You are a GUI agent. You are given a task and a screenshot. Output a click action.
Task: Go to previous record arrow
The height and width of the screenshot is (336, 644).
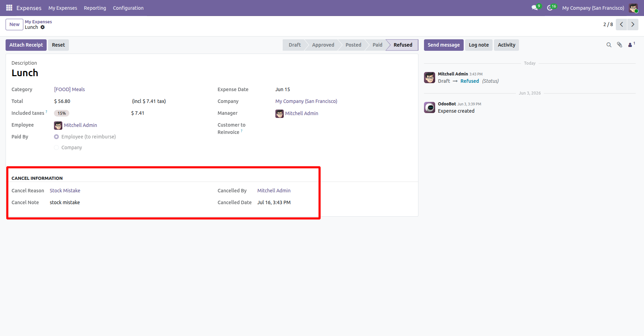[x=621, y=24]
